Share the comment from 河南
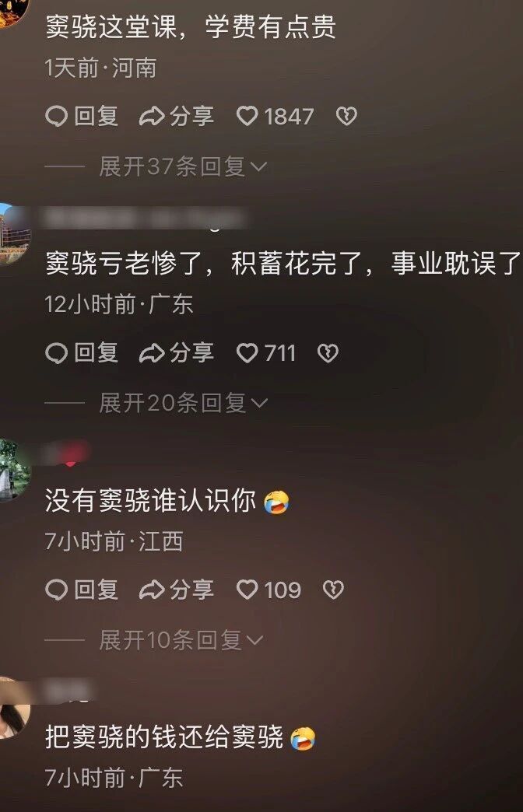This screenshot has height=812, width=523. click(176, 117)
